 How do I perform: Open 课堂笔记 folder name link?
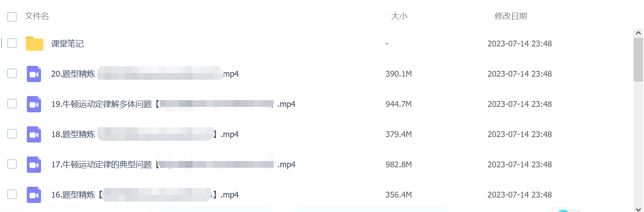tap(67, 44)
